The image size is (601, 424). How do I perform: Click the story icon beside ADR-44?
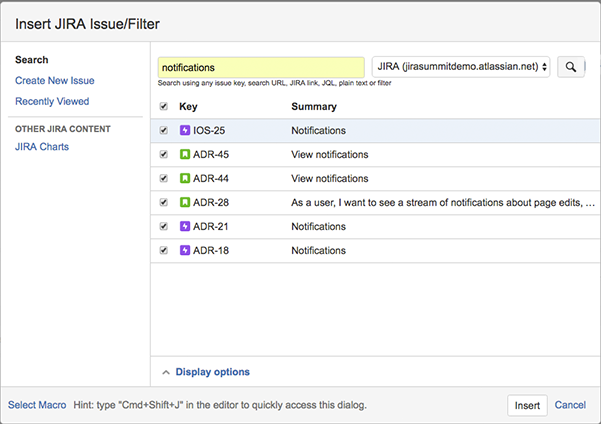pyautogui.click(x=185, y=178)
